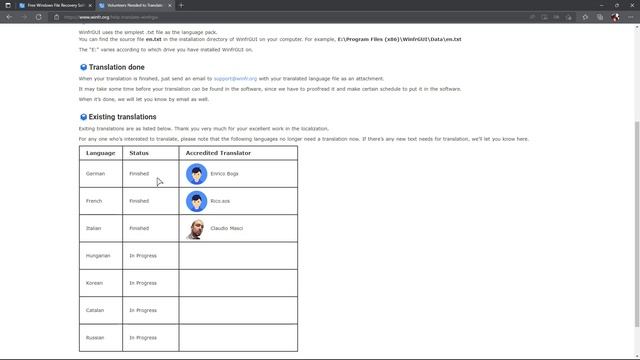Select the Korean language cell
The image size is (640, 360).
[101, 283]
